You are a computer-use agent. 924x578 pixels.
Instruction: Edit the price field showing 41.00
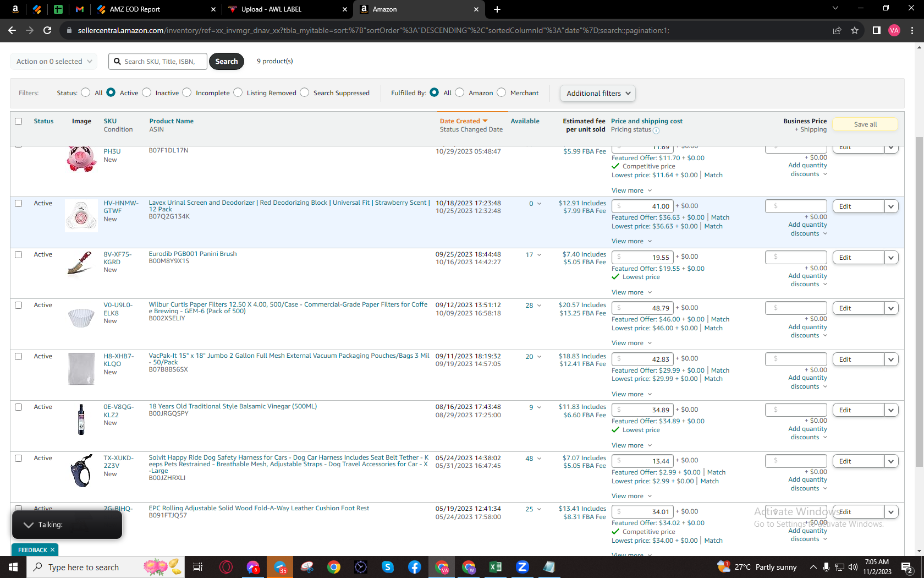tap(642, 206)
